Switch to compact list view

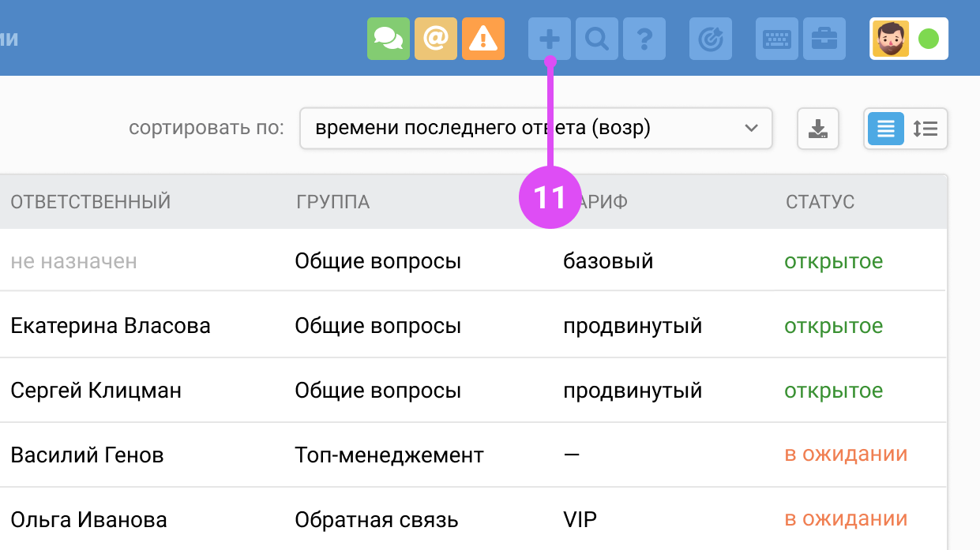click(886, 129)
